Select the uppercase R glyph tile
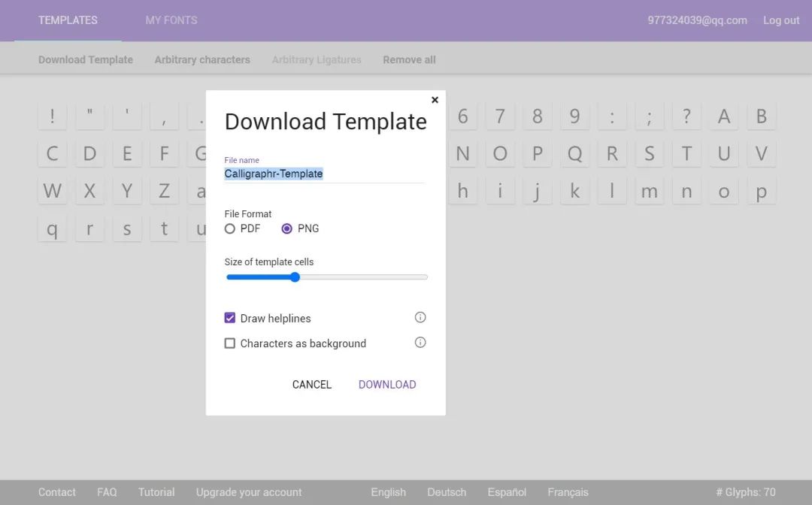812x505 pixels. coord(612,153)
